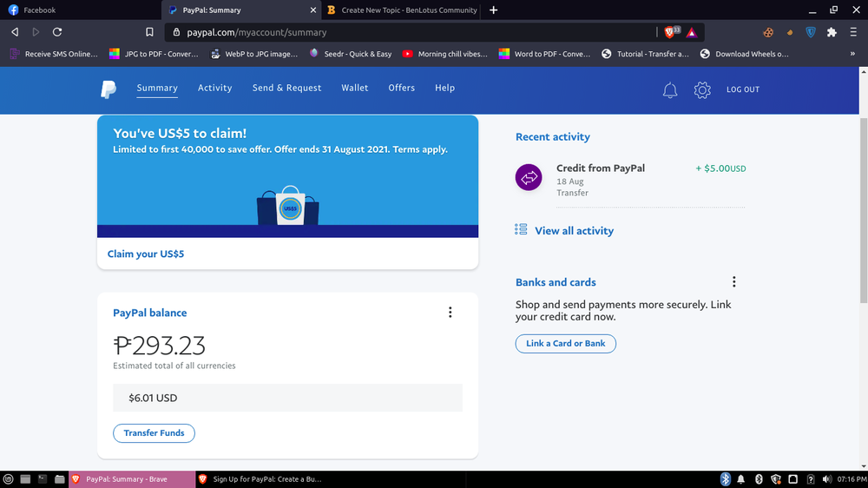Launch the terminal from the taskbar

point(43,479)
